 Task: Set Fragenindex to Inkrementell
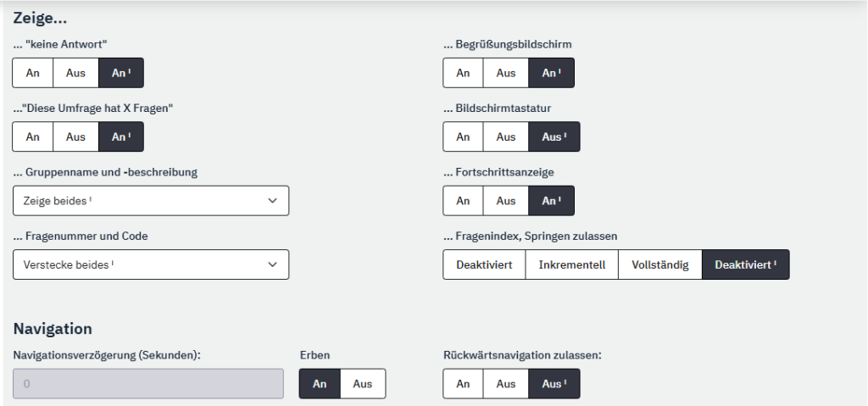(x=571, y=264)
